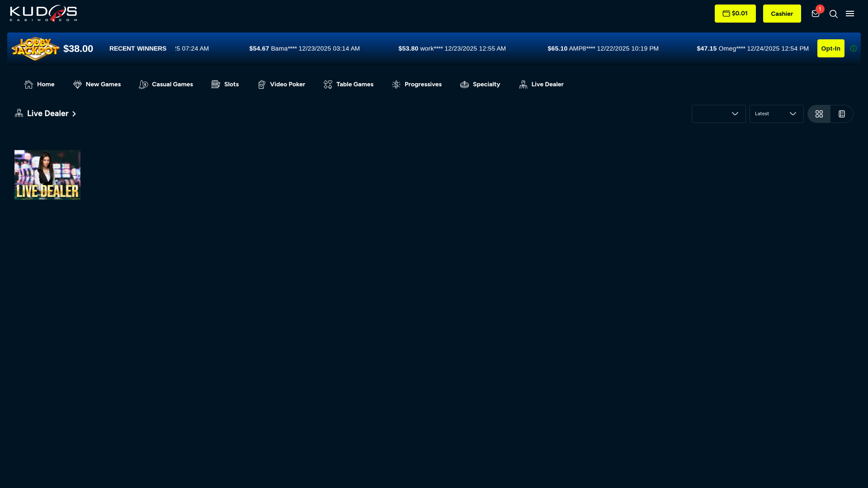
Task: Open the Cashier button
Action: coord(782,14)
